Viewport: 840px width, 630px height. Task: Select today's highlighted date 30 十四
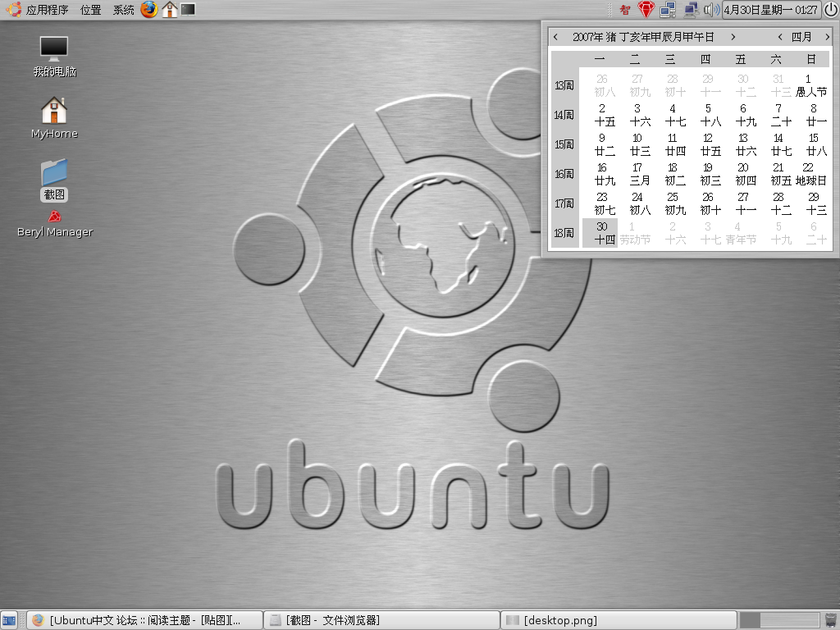pos(601,233)
